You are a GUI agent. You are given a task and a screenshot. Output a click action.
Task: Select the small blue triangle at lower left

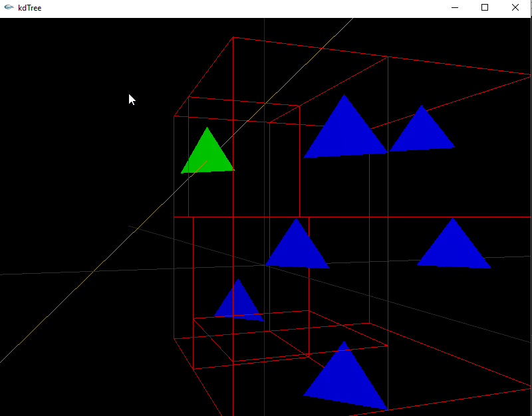click(x=239, y=303)
